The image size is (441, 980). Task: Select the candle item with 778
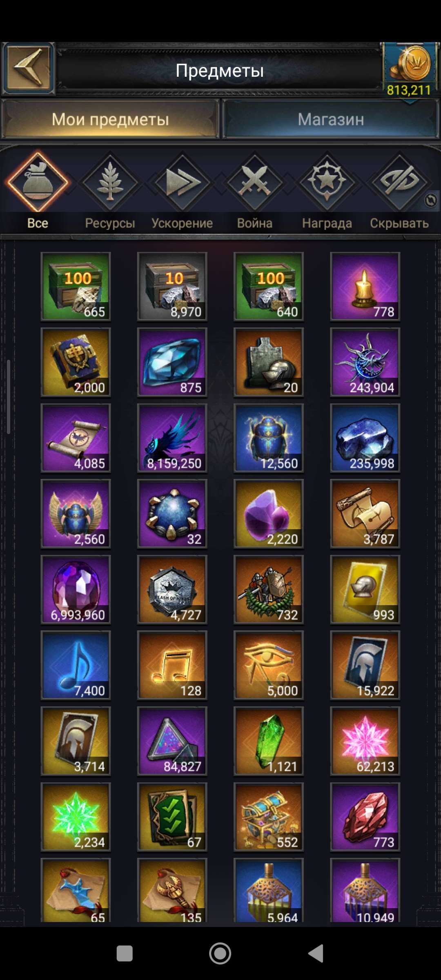[365, 286]
